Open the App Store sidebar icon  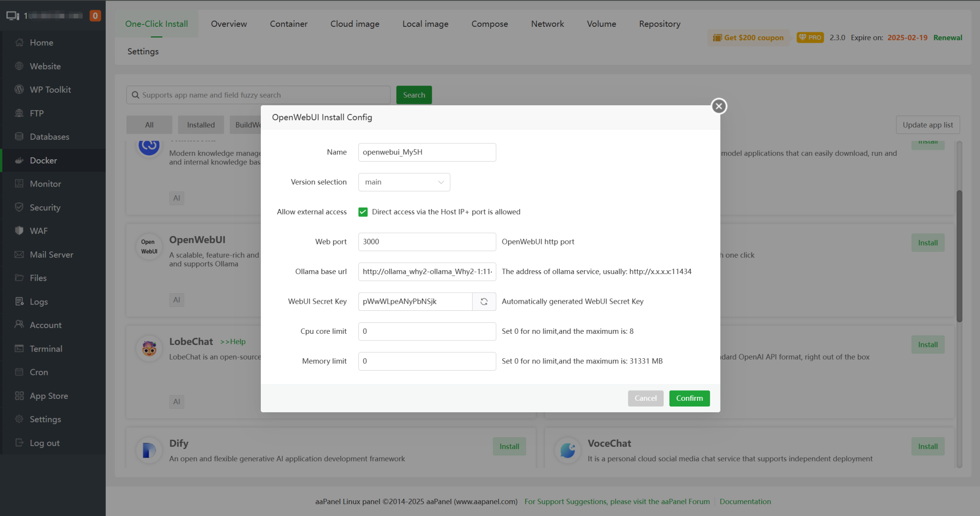[x=19, y=395]
